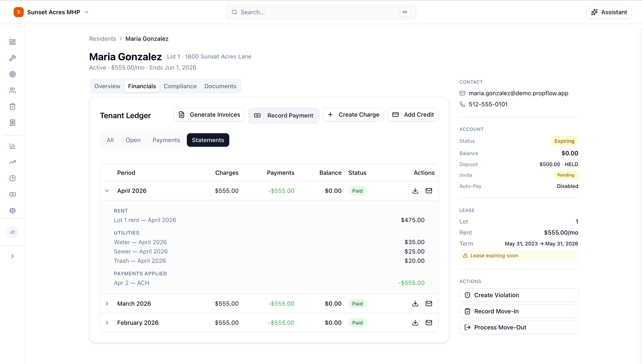642x364 pixels.
Task: Click Create Violation action
Action: click(518, 295)
